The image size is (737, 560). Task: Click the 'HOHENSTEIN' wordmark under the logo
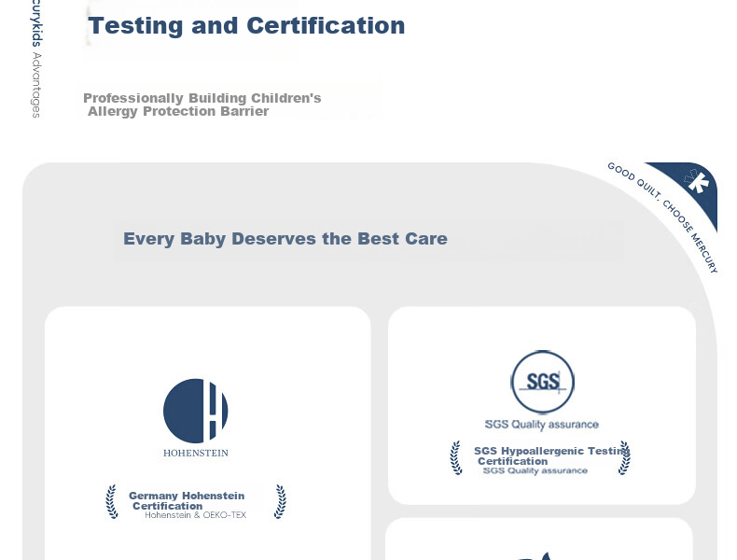(x=196, y=453)
